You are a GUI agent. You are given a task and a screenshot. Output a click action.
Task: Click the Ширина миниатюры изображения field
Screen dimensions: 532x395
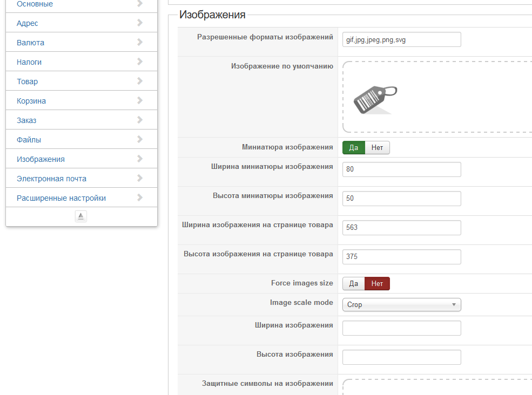tap(402, 169)
